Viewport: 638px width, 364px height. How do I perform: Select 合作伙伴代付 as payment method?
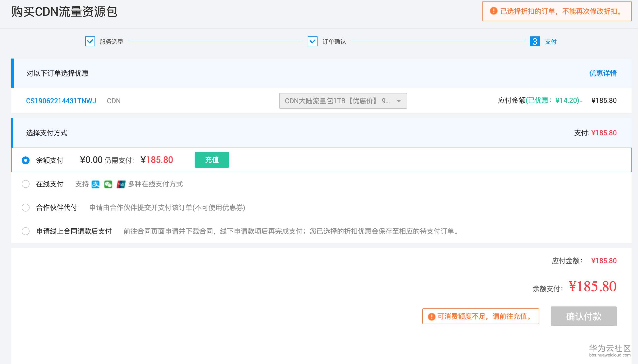coord(26,208)
